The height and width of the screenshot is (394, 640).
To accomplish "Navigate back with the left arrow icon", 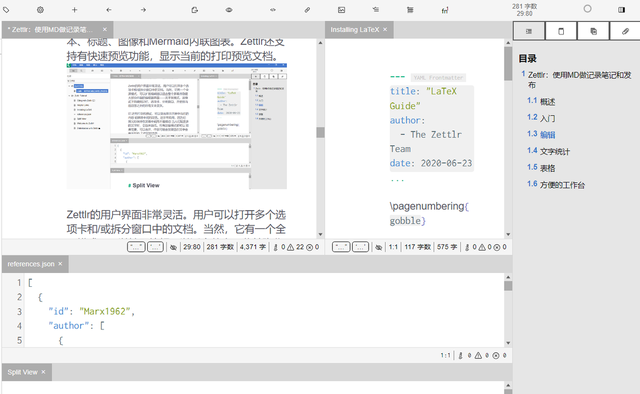I will click(x=109, y=10).
